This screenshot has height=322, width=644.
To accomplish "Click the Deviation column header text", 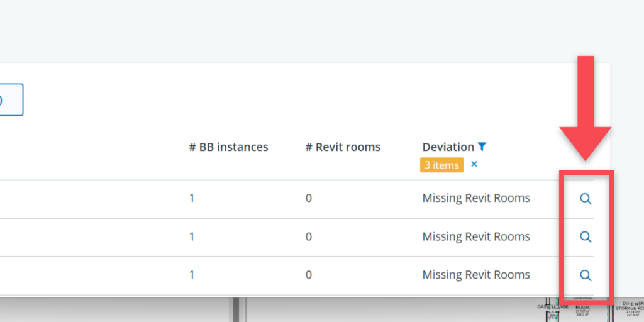I will tap(448, 147).
